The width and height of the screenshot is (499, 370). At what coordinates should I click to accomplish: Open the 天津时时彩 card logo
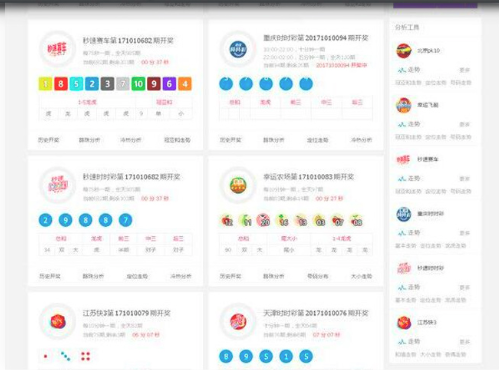(x=238, y=322)
